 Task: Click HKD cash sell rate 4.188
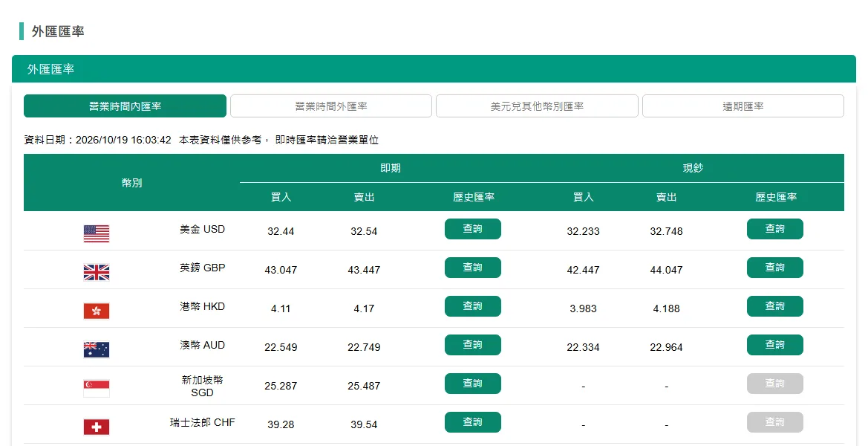point(666,308)
